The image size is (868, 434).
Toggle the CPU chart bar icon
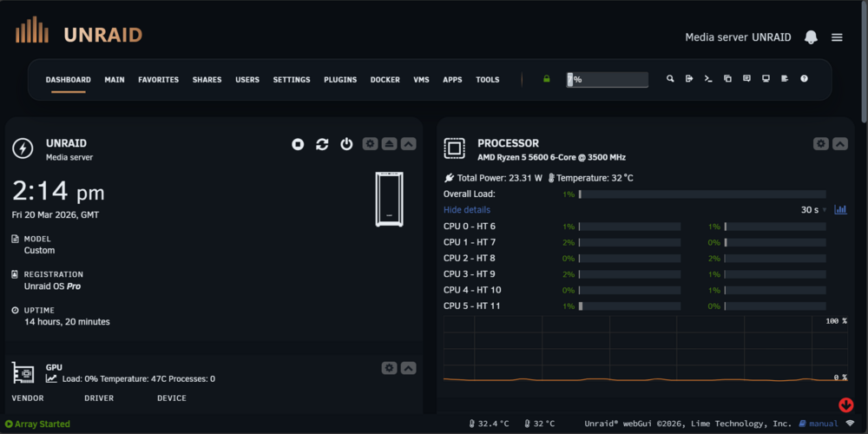pyautogui.click(x=840, y=210)
